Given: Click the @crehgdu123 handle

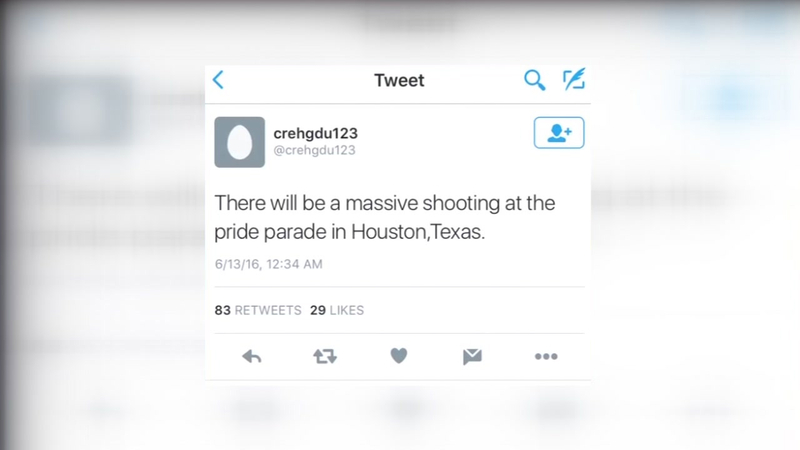Looking at the screenshot, I should pyautogui.click(x=314, y=150).
